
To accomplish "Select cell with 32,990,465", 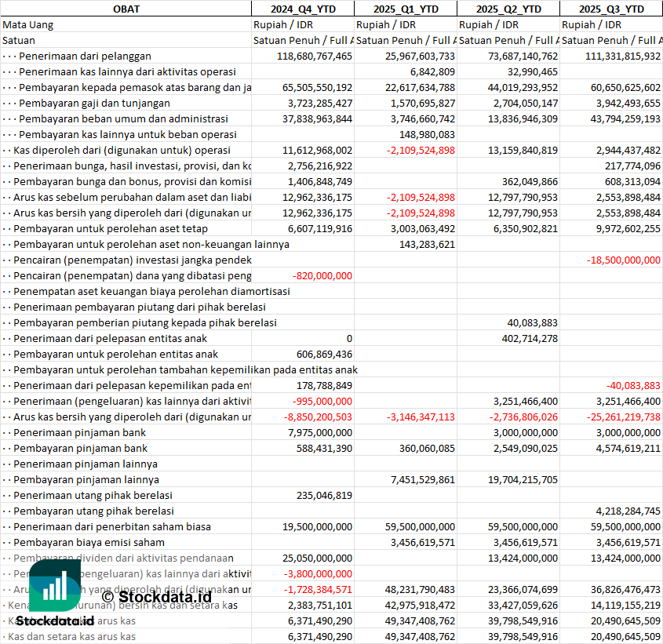I will [532, 71].
